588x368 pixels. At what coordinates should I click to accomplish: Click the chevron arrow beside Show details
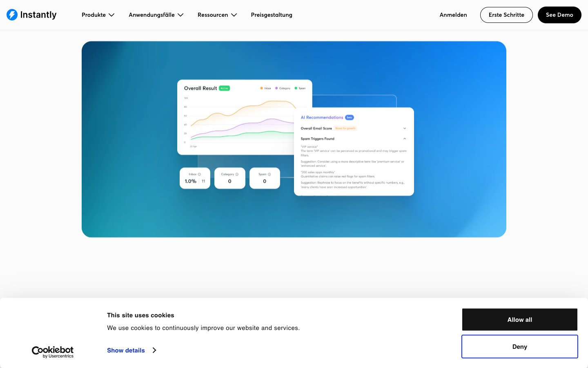click(x=154, y=350)
